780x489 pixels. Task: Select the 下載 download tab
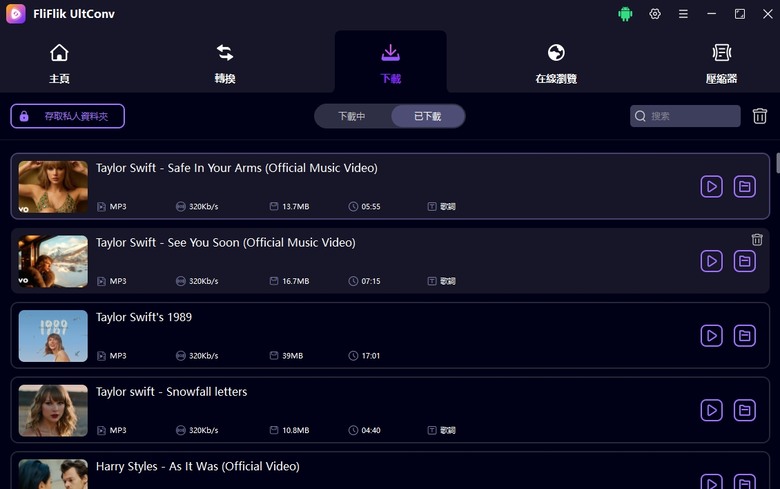click(x=390, y=64)
